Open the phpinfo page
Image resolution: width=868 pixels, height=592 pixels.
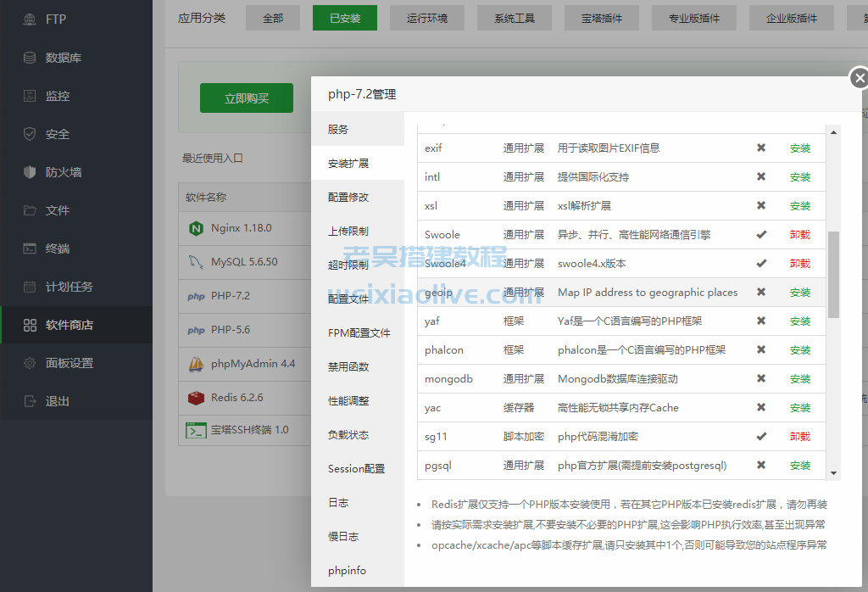[346, 571]
